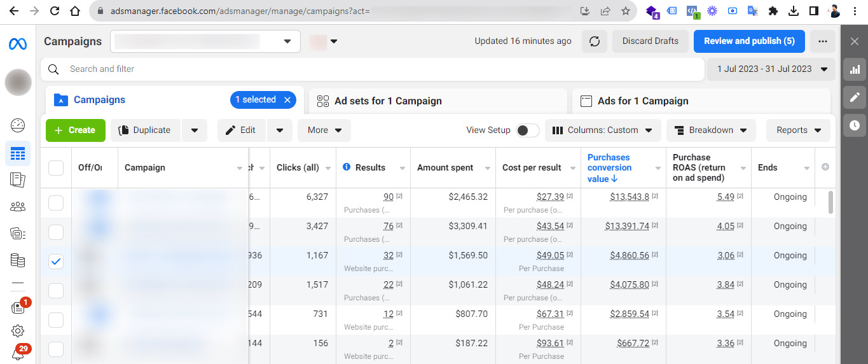Viewport: 868px width, 364px height.
Task: Open the More dropdown
Action: coord(324,130)
